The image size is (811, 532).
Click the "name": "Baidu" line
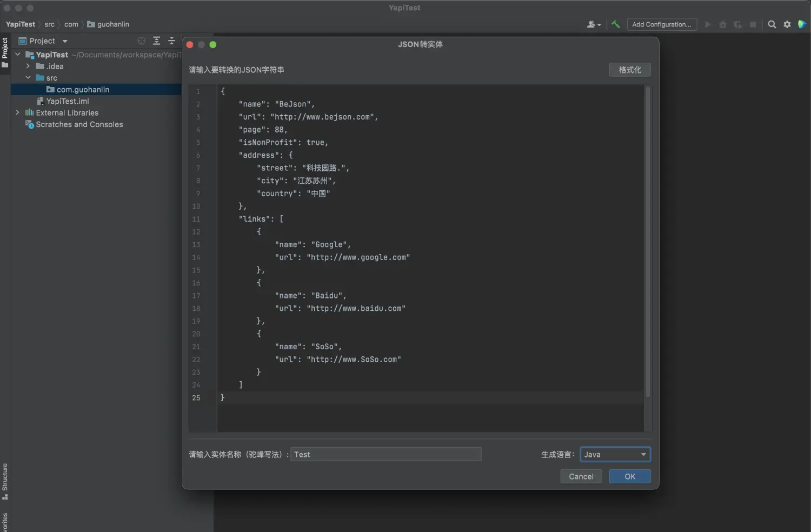(x=310, y=296)
